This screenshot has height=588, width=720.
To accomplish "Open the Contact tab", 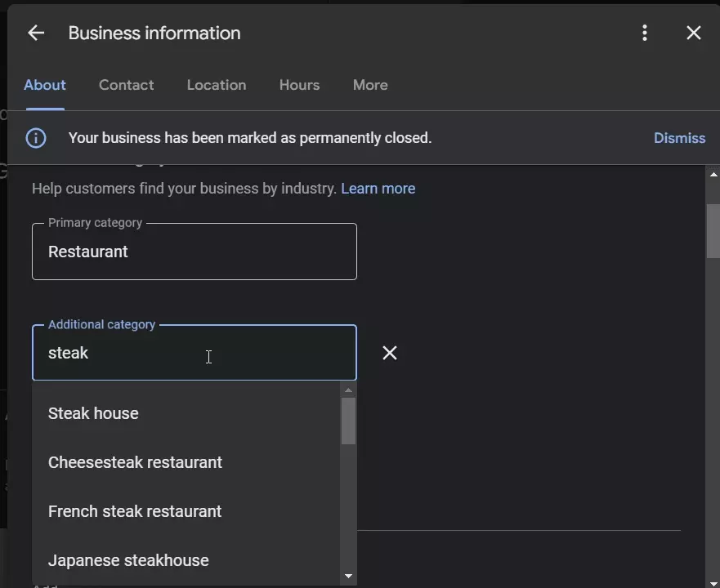I will point(126,85).
